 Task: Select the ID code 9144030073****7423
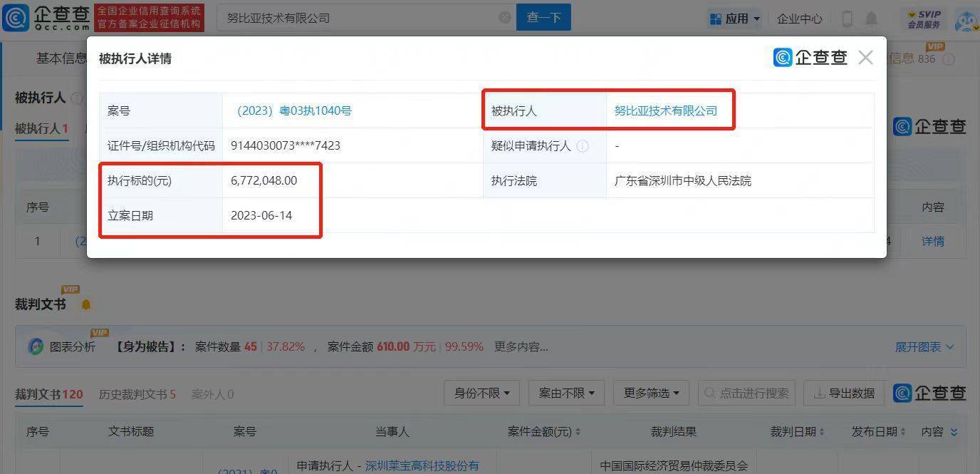click(286, 146)
